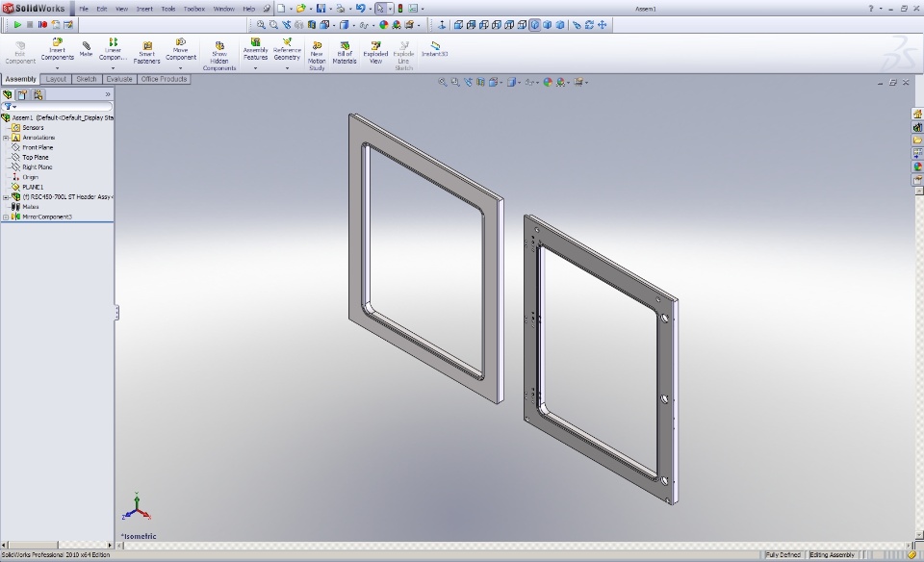Expand panel tabs with double chevron
Viewport: 924px width, 562px height.
[x=107, y=94]
